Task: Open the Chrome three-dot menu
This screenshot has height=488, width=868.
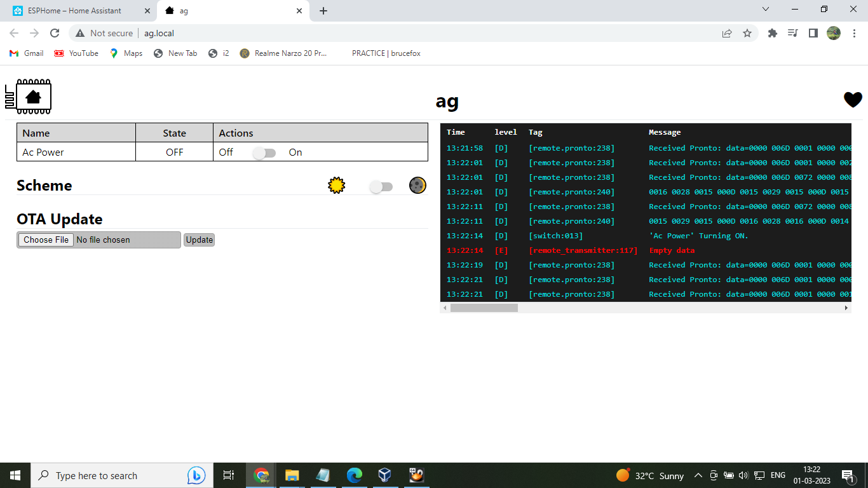Action: (x=854, y=33)
